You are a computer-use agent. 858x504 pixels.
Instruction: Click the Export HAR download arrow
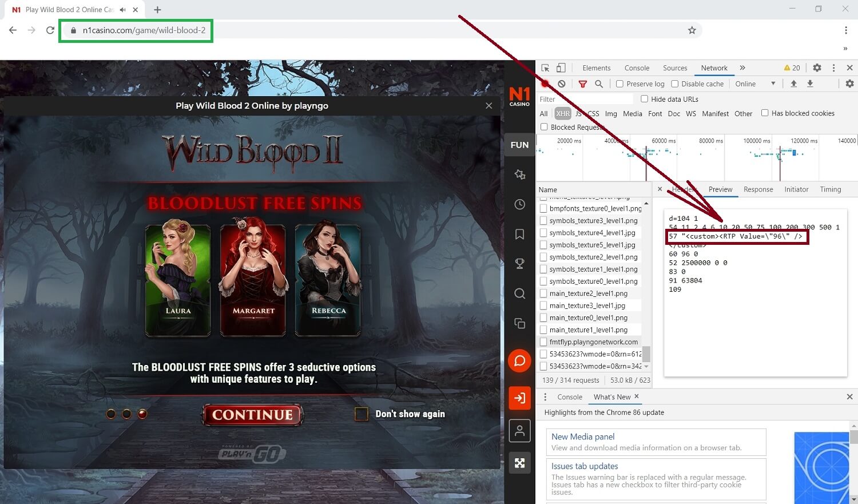(x=810, y=84)
